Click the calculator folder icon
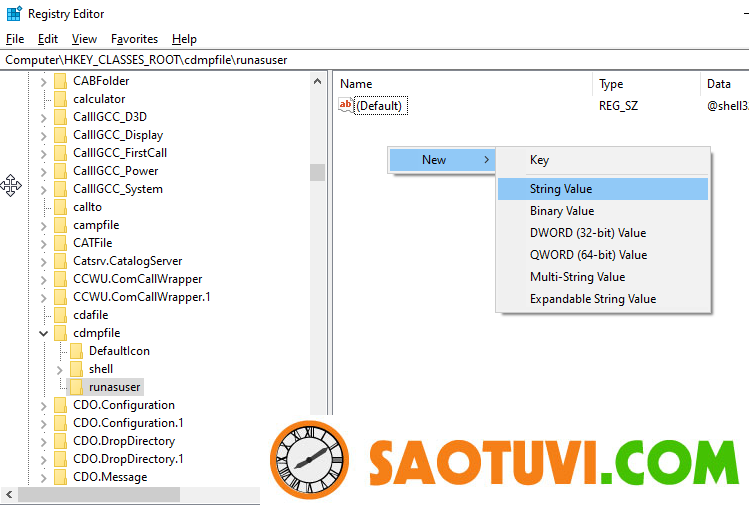This screenshot has height=505, width=749. click(x=61, y=99)
